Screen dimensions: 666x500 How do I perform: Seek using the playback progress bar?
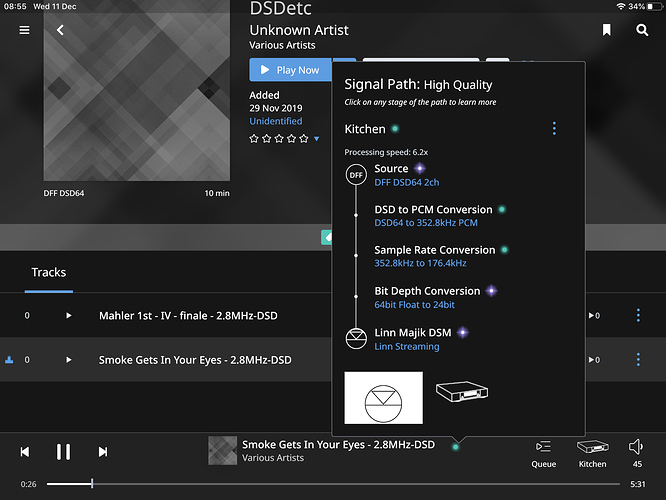333,484
